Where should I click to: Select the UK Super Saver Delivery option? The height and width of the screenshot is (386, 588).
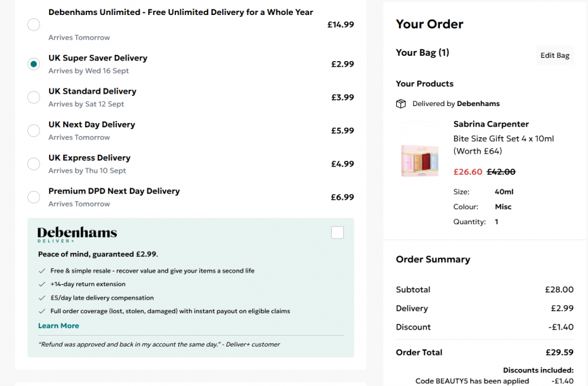[x=34, y=64]
